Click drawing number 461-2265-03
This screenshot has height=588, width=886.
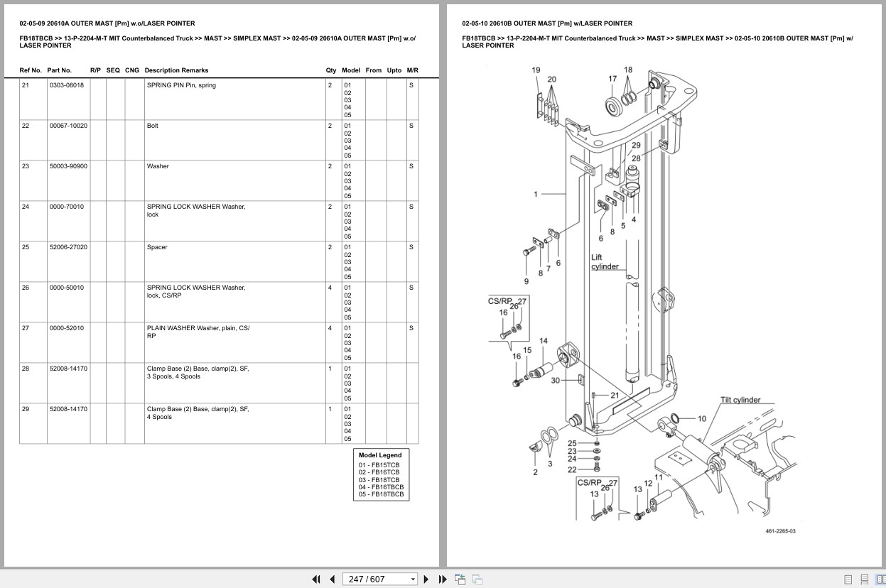780,531
